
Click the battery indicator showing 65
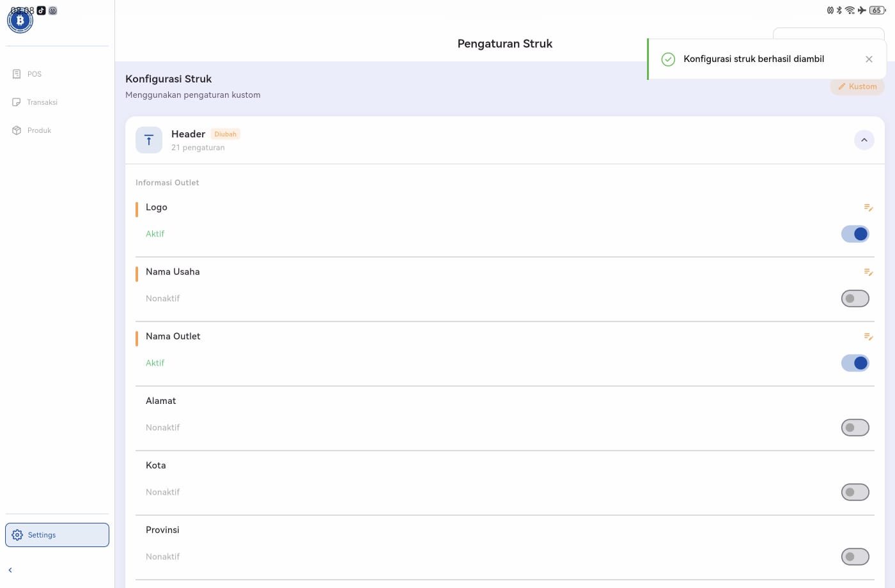coord(876,10)
